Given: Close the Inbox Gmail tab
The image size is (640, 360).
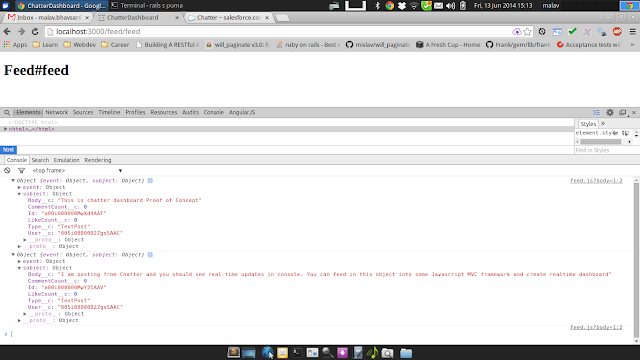Looking at the screenshot, I should click(87, 18).
